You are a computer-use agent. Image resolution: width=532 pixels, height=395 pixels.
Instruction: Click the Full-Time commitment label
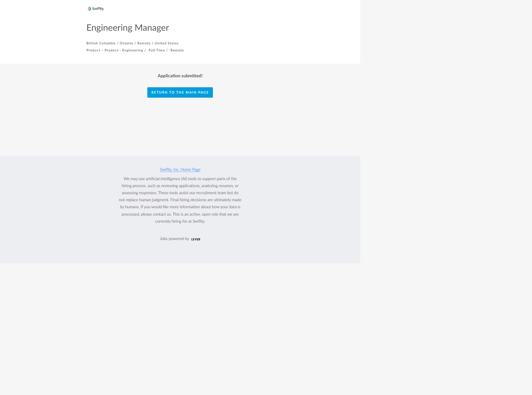[x=157, y=50]
